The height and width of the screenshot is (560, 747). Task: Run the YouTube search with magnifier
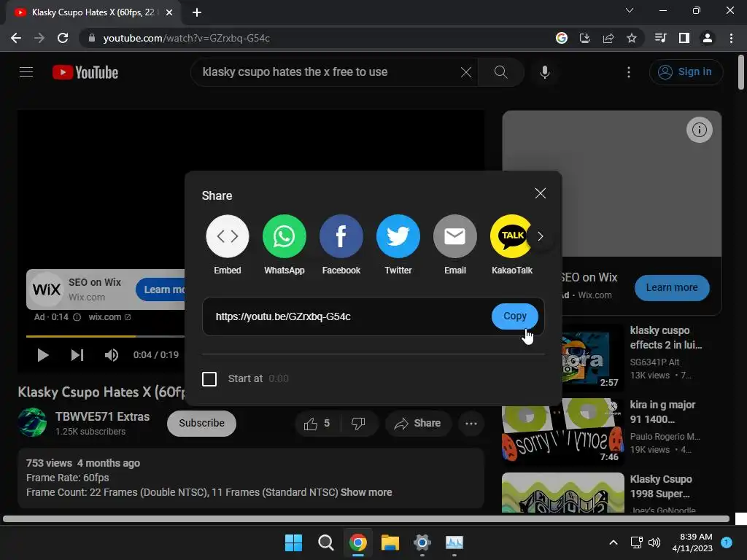tap(500, 72)
